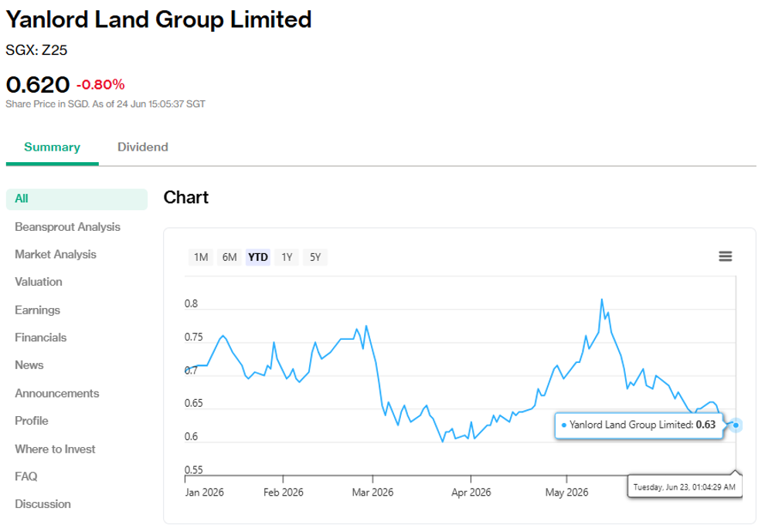The image size is (765, 532).
Task: Jump to Valuation section
Action: click(x=39, y=282)
